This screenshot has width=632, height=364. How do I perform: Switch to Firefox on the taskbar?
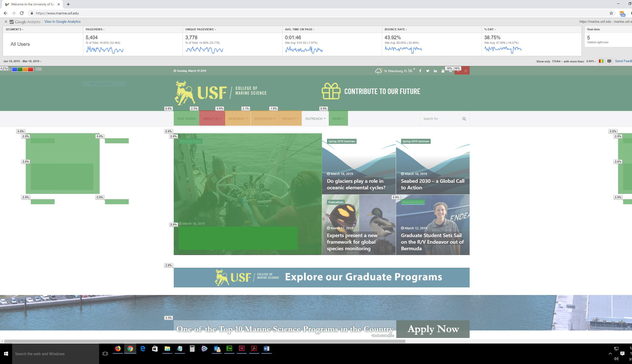(x=118, y=349)
